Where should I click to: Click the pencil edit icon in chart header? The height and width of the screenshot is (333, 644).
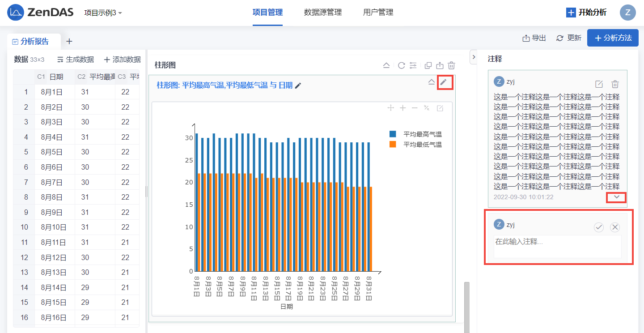point(443,82)
